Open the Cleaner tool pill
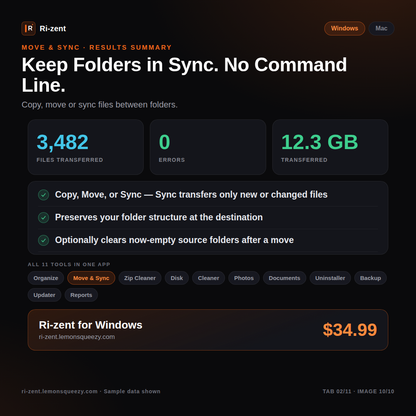Viewport: 416px width, 416px height. 208,278
